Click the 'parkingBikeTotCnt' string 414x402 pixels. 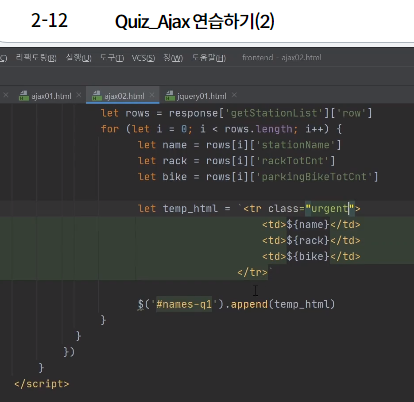pos(314,177)
